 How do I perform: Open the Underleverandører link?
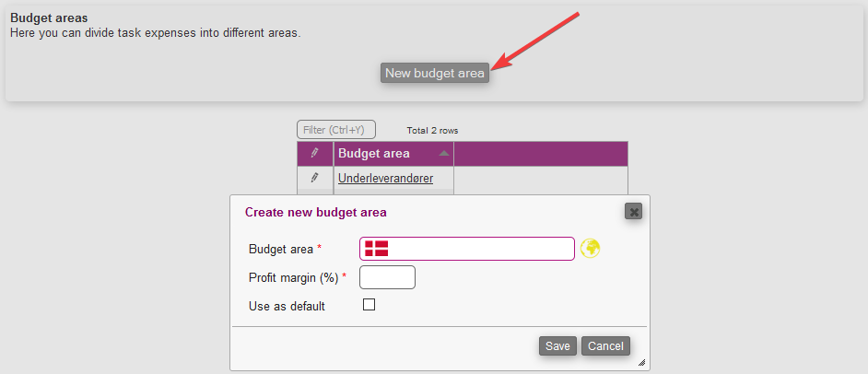(x=386, y=178)
